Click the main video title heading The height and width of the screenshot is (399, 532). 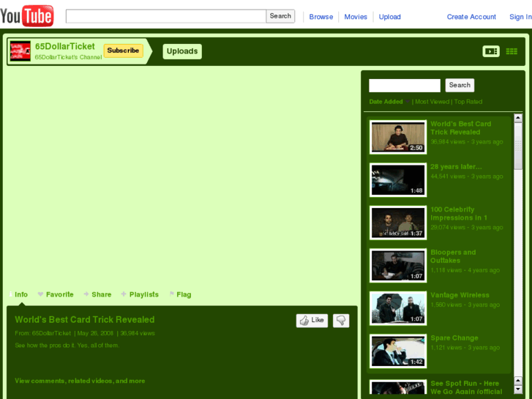(84, 319)
